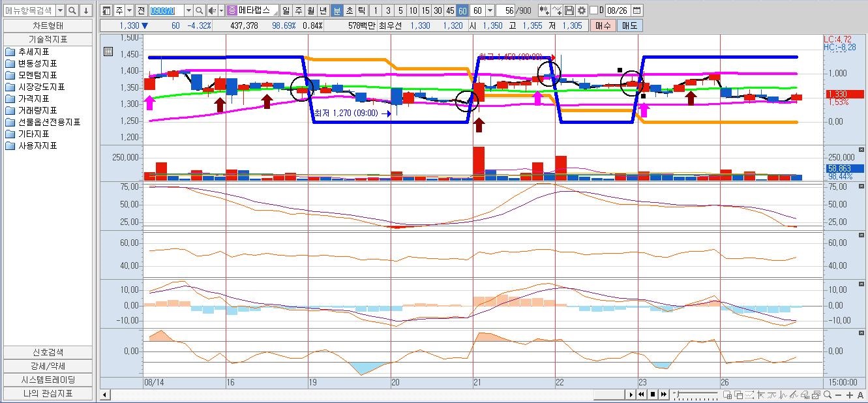Click the zoom magnifier in bottom toolbar

coord(828,395)
